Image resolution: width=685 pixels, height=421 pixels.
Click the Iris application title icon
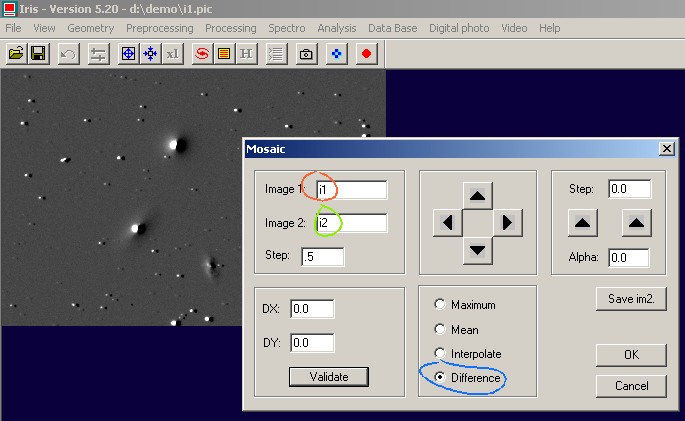pyautogui.click(x=9, y=9)
